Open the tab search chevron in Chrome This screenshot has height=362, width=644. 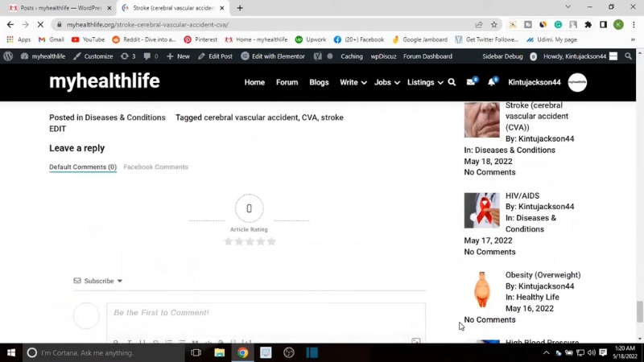tap(568, 7)
